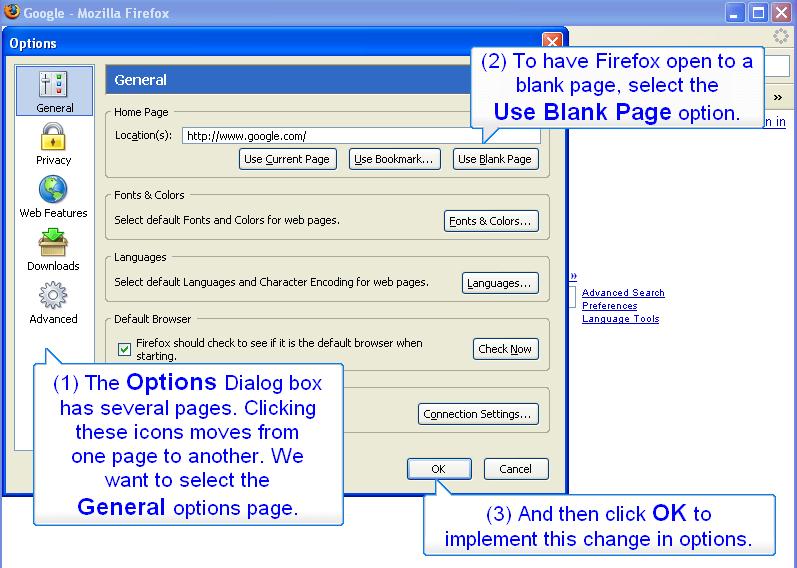797x568 pixels.
Task: Open the Downloads options page
Action: point(53,250)
